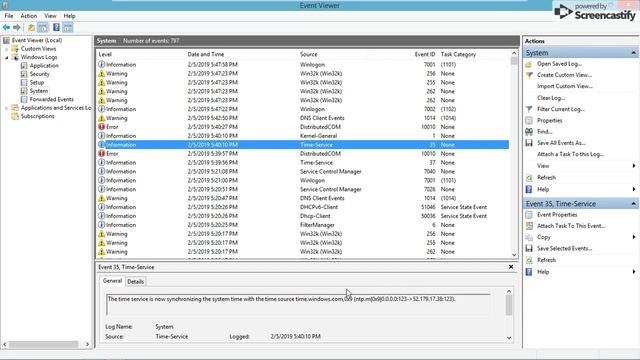Click the console tree horizontal scroll right arrow
640x360 pixels.
[87, 344]
